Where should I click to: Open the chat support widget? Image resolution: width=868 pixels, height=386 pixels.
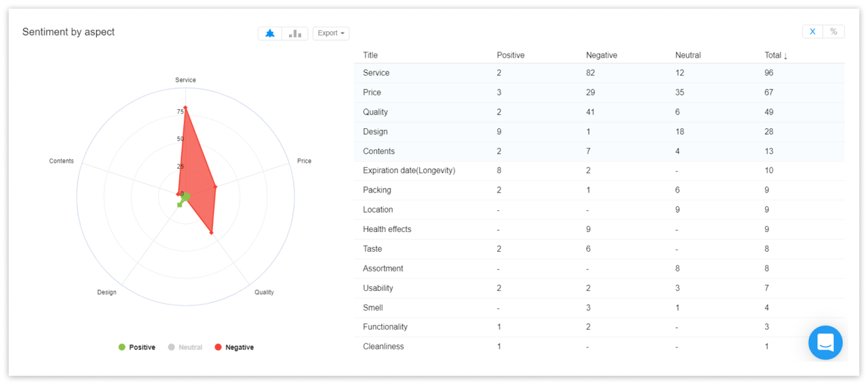[825, 343]
